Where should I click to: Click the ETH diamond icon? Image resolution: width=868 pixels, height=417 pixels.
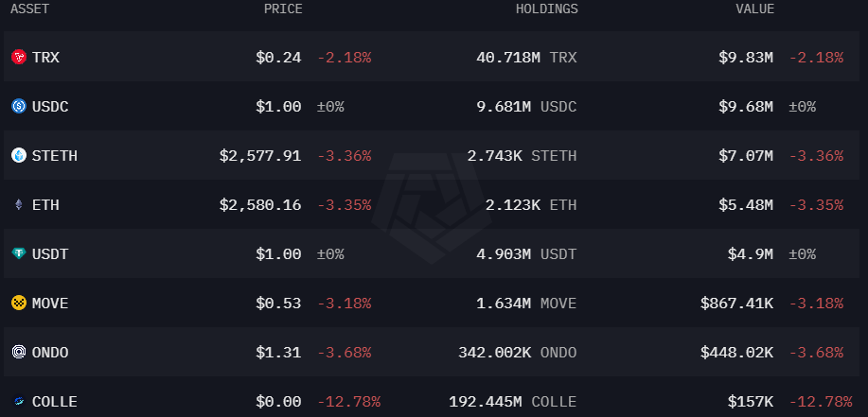[x=19, y=204]
